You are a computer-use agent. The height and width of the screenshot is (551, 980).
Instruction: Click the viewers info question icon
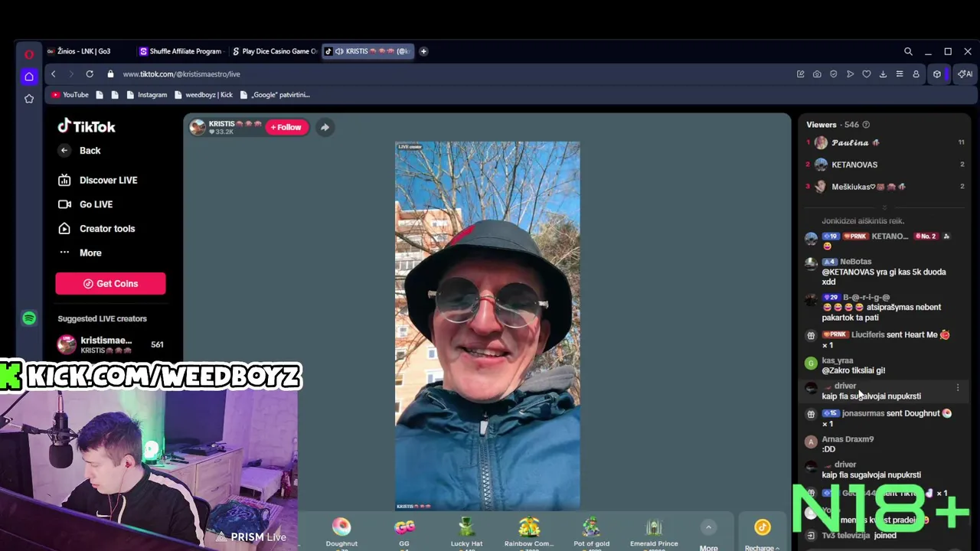pyautogui.click(x=866, y=125)
